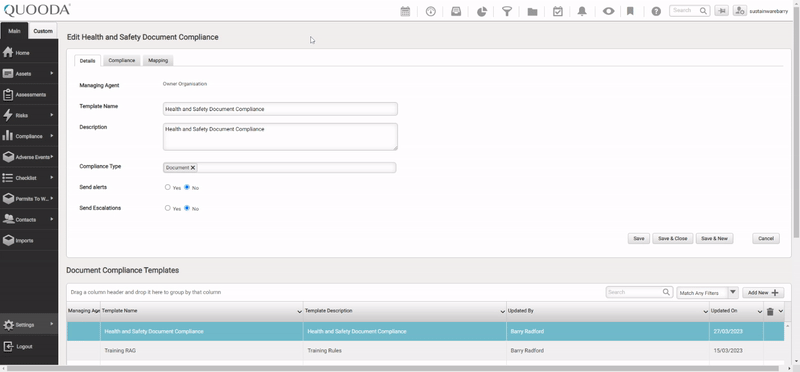Click the Quooda logo
Viewport: 800px width, 372px height.
(x=37, y=10)
